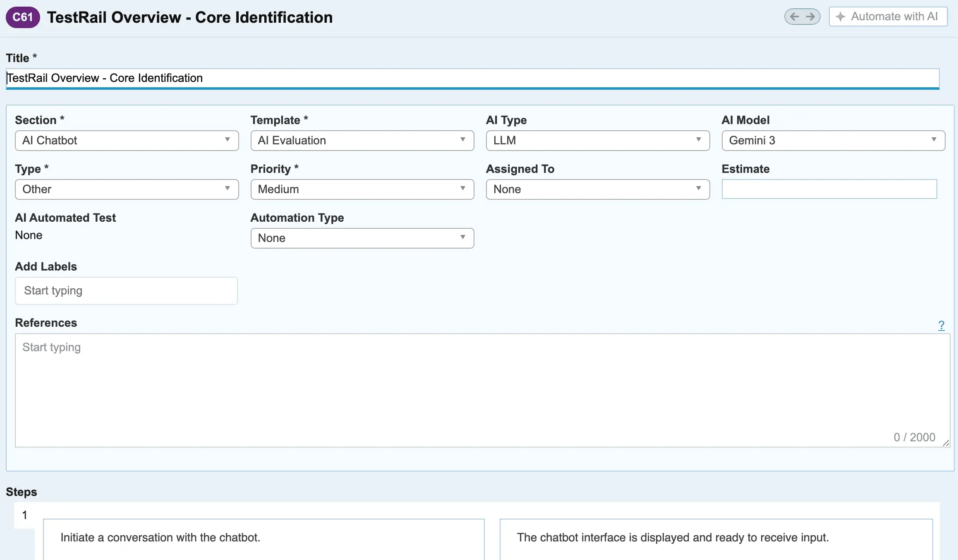Screen dimensions: 958x560
Task: Focus the Title text field
Action: (x=472, y=78)
